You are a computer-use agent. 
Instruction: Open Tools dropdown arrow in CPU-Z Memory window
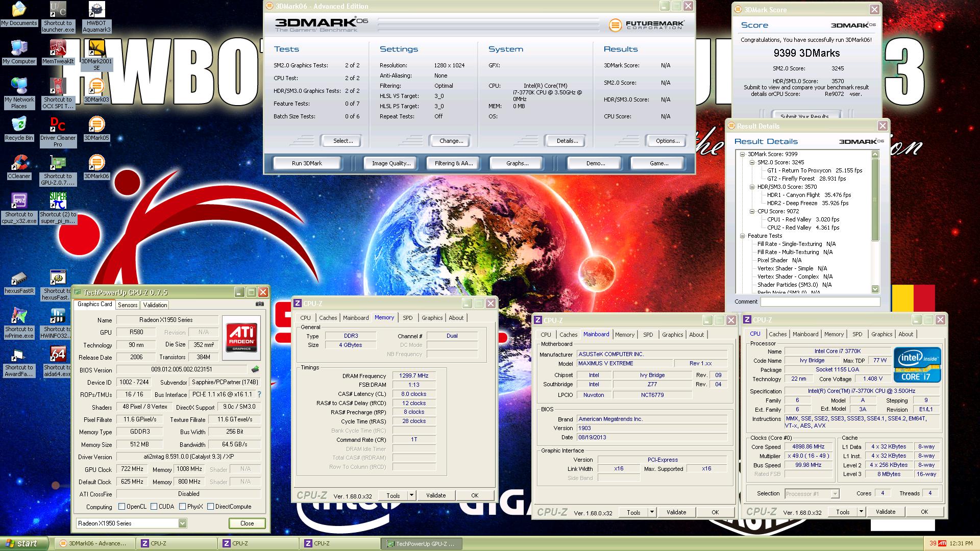pyautogui.click(x=411, y=495)
